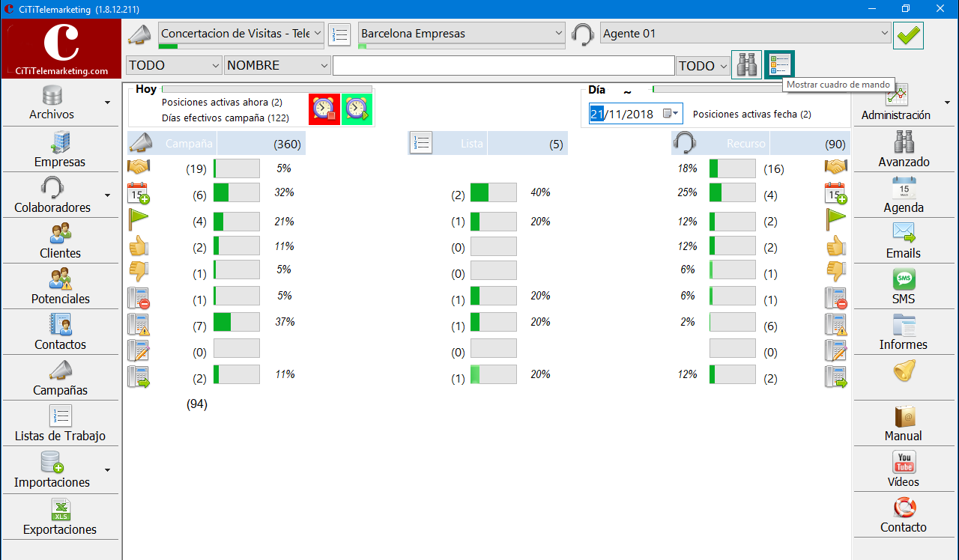959x560 pixels.
Task: Open the TODO dropdown left of NOMBRE
Action: (174, 66)
